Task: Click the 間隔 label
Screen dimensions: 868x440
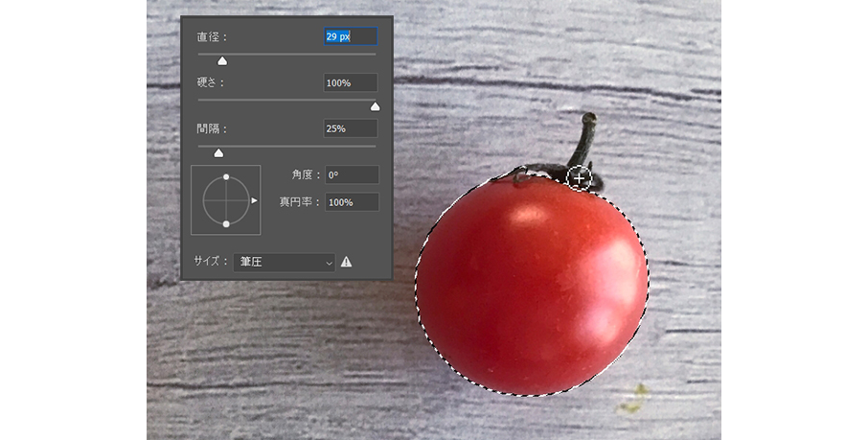Action: click(x=212, y=128)
